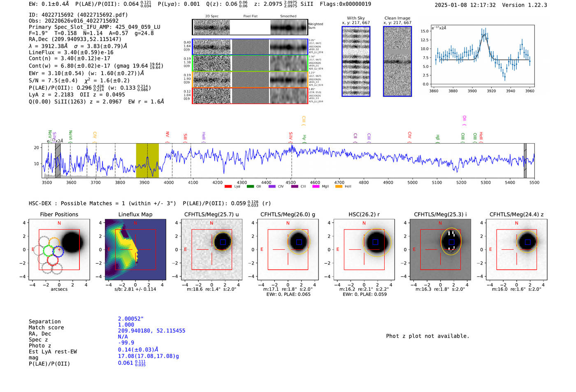
Task: Click the orange HeII legend swatch
Action: coord(339,187)
